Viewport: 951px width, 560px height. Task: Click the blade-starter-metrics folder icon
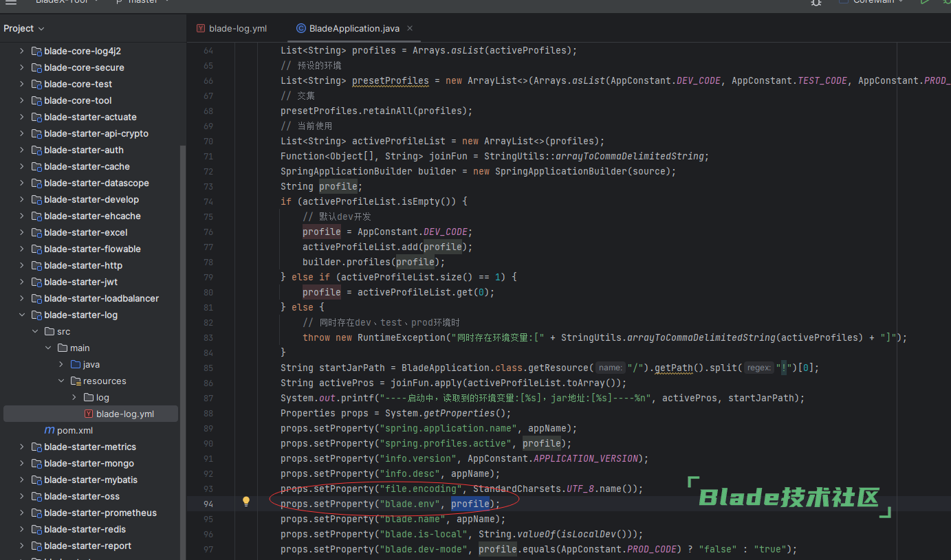point(37,447)
